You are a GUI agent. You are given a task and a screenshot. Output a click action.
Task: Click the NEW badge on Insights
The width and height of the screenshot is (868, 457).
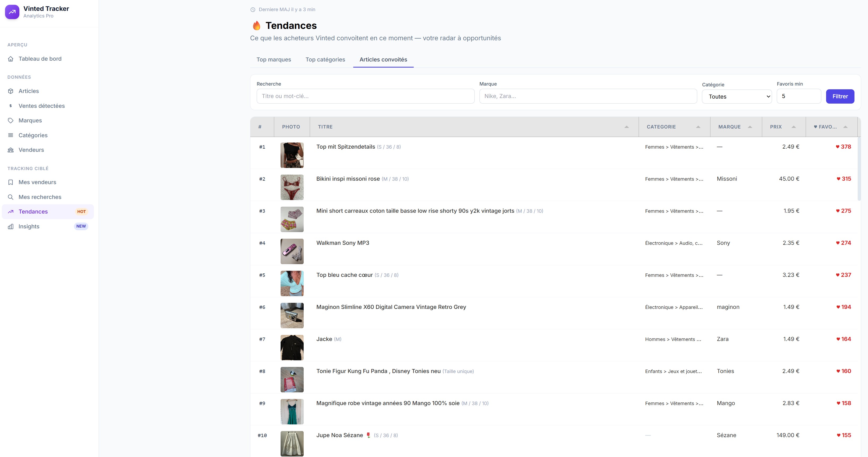coord(81,226)
